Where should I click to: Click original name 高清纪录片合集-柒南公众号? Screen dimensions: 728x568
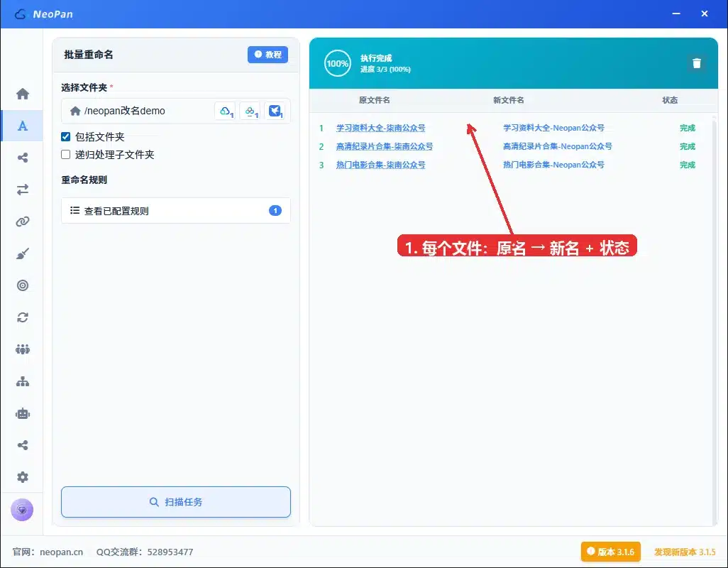[385, 146]
